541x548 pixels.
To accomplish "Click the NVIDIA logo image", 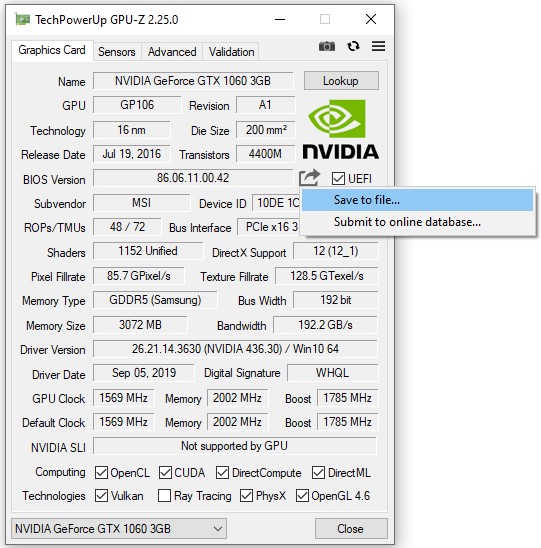I will pyautogui.click(x=340, y=129).
